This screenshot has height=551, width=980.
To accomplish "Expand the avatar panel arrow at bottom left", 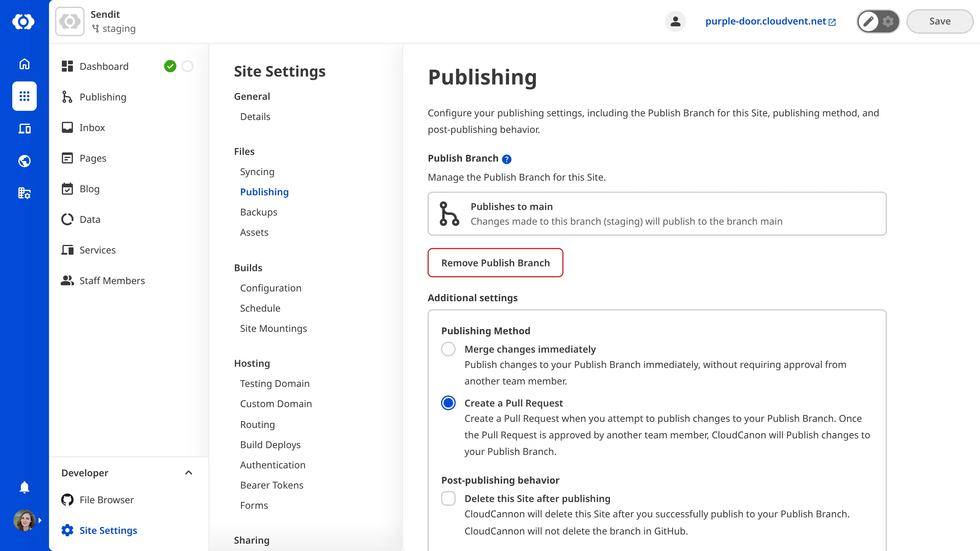I will point(40,520).
